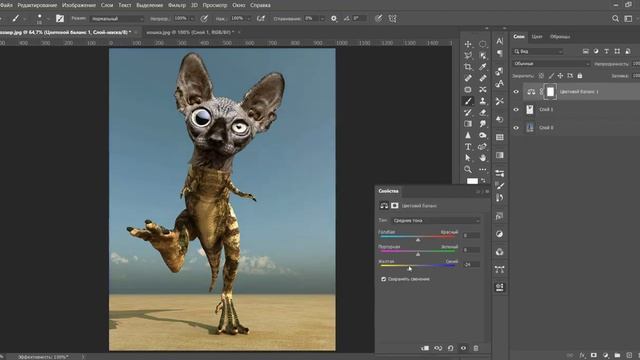Viewport: 640px width, 360px height.
Task: View previous state icon in Properties
Action: coord(438,348)
